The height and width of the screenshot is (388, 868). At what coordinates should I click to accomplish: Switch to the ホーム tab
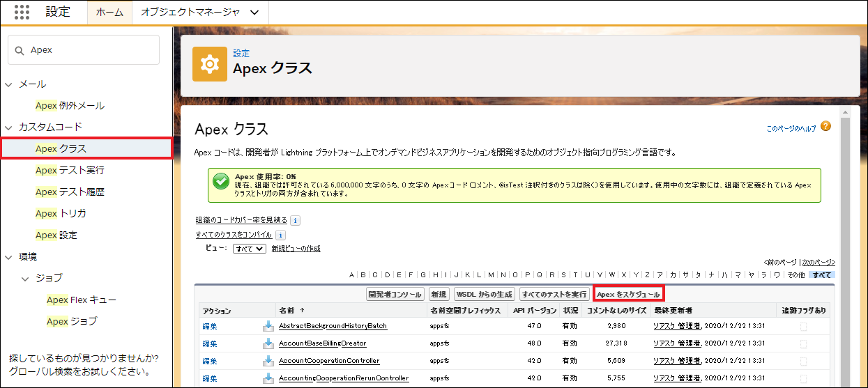pos(109,13)
